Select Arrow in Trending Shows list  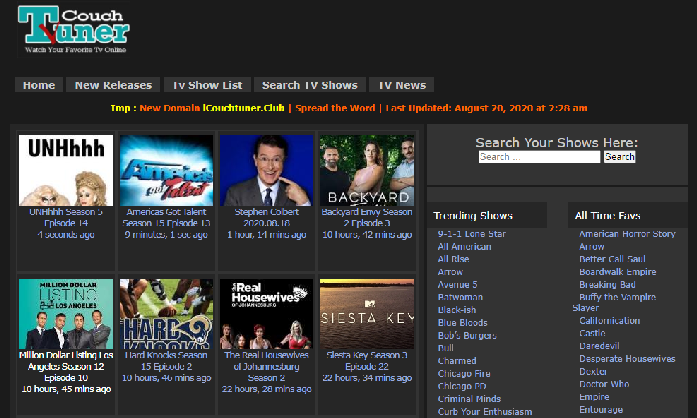(x=450, y=272)
